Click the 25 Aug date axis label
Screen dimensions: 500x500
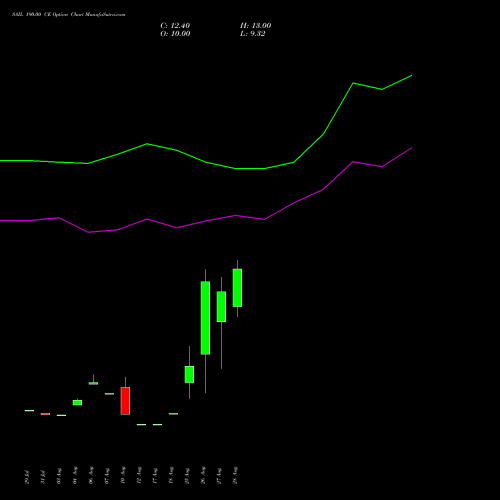187,475
